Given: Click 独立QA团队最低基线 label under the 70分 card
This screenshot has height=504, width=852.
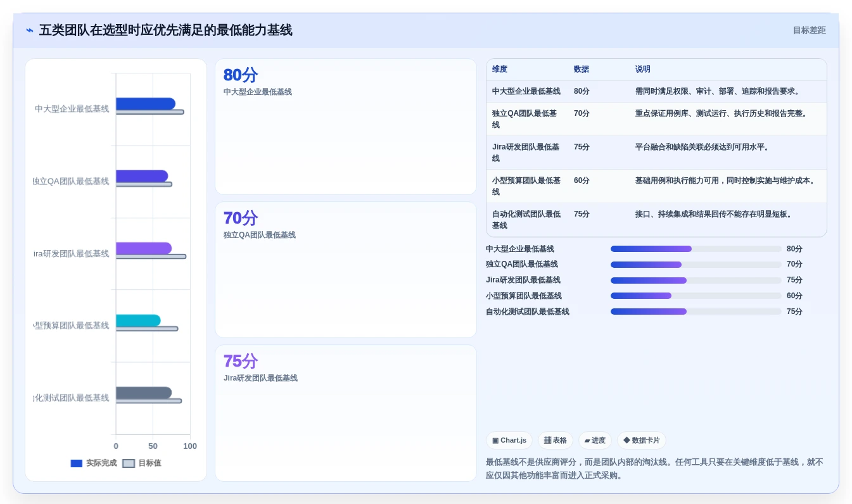Looking at the screenshot, I should (x=260, y=235).
